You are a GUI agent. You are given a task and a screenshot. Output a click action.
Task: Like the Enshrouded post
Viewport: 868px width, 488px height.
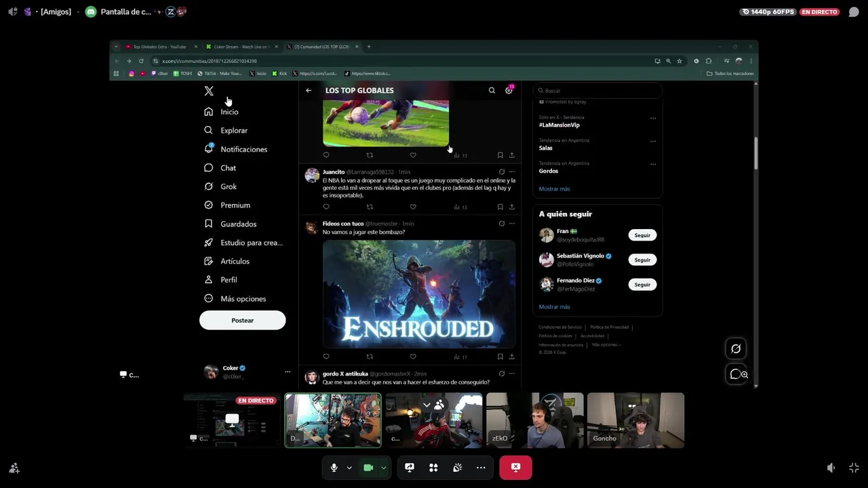413,357
